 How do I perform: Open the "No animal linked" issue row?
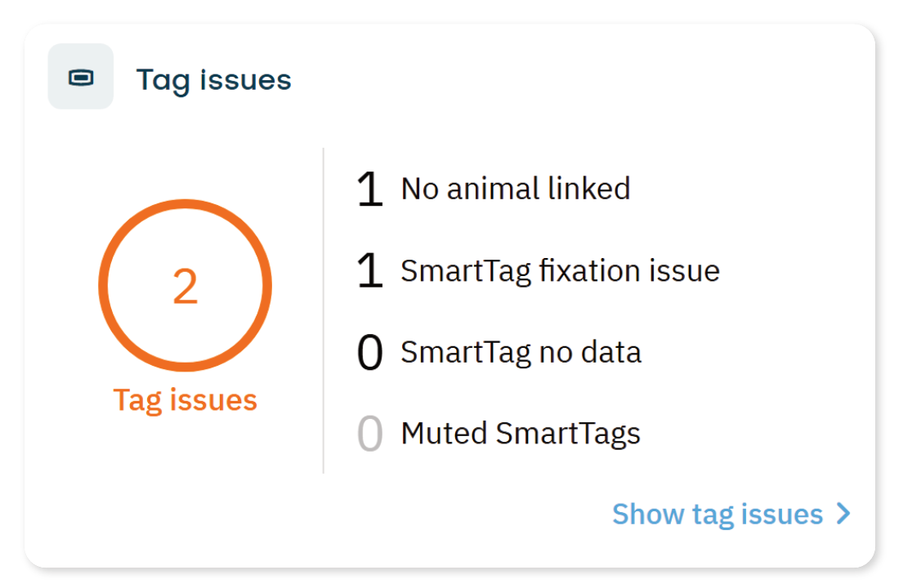click(x=515, y=189)
